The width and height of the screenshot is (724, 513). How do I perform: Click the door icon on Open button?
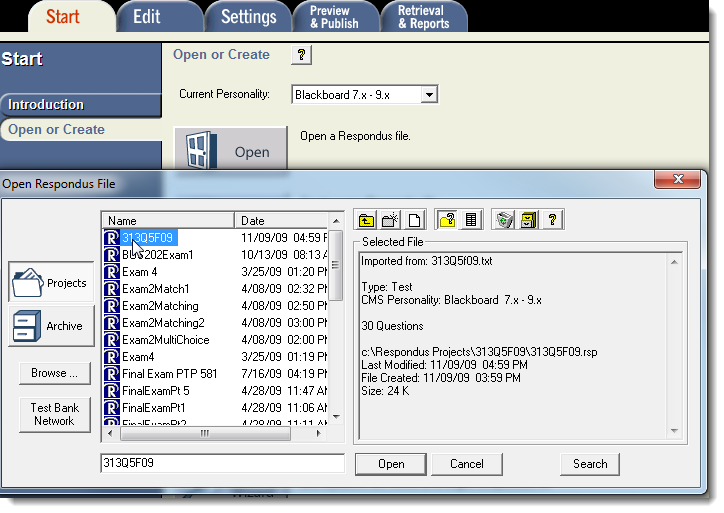[x=201, y=150]
